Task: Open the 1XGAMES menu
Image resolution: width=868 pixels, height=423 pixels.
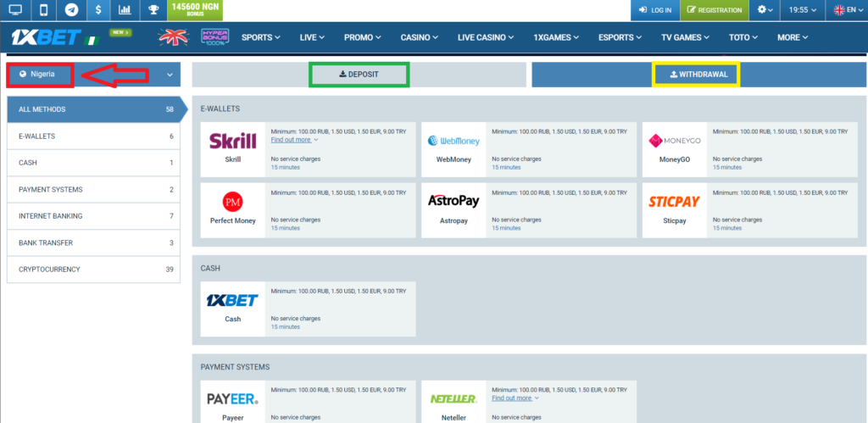Action: point(556,37)
